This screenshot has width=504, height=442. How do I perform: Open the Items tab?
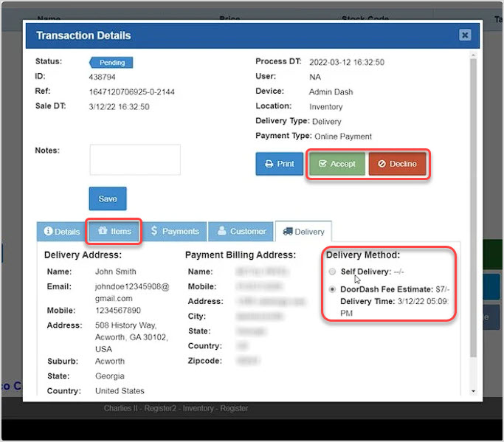(x=114, y=231)
